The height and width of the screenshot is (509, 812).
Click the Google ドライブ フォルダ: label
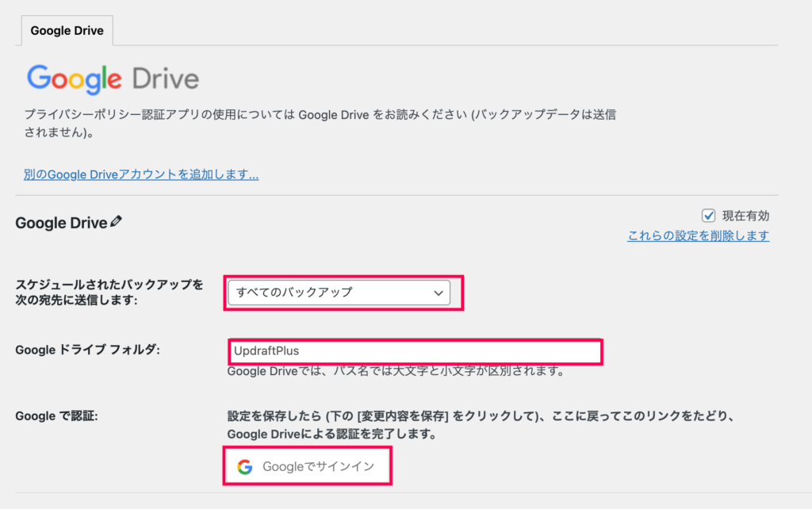point(87,350)
